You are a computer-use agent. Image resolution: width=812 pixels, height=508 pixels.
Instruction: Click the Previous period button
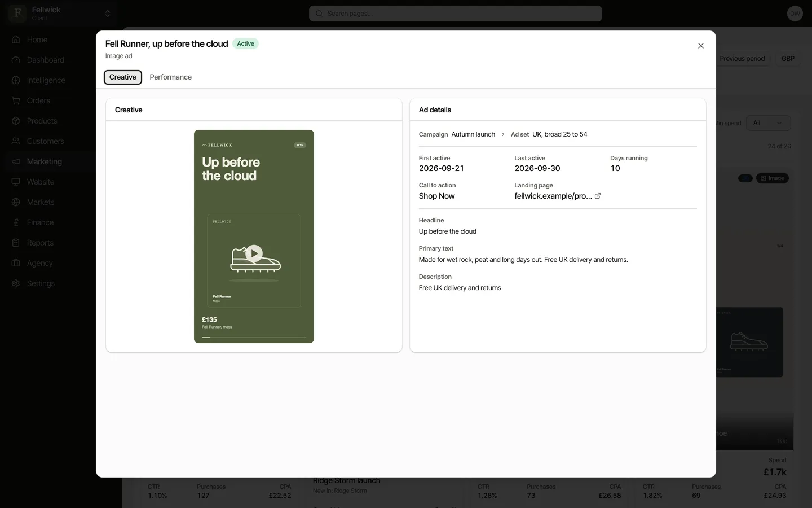point(742,59)
